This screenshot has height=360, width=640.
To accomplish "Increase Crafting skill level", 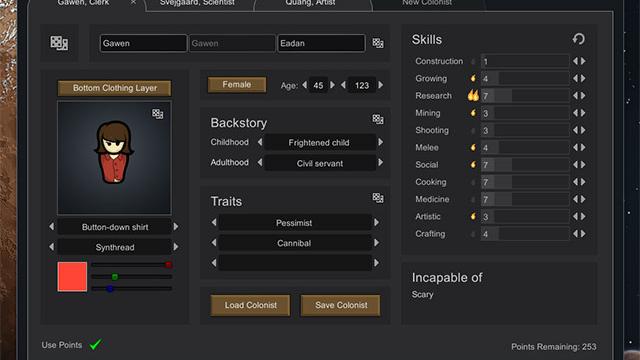I will (x=584, y=234).
